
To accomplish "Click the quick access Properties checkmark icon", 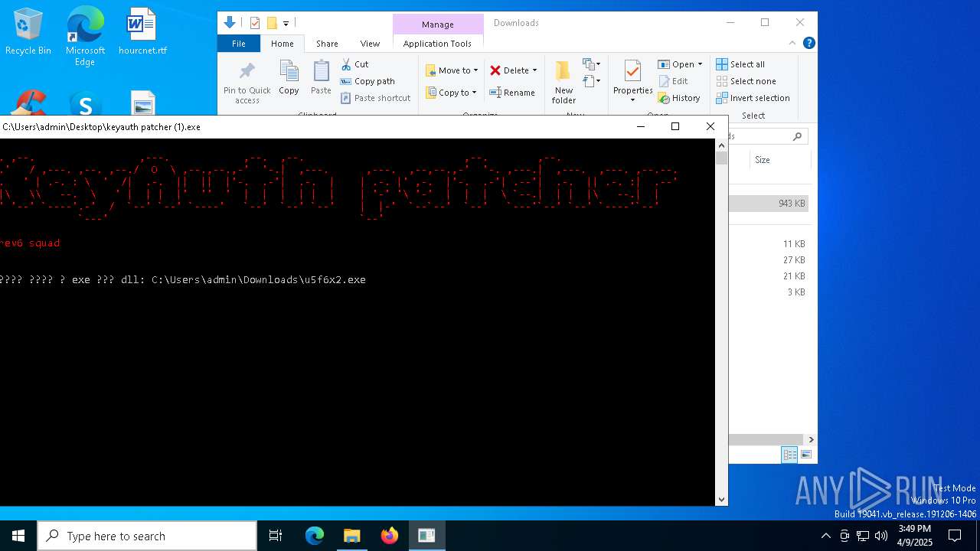I will (255, 23).
